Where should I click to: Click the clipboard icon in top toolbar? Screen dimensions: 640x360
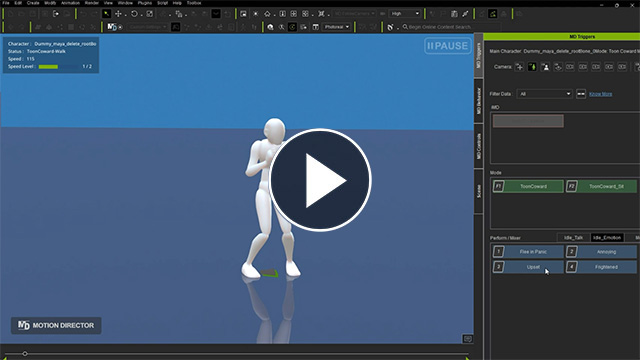(x=454, y=13)
